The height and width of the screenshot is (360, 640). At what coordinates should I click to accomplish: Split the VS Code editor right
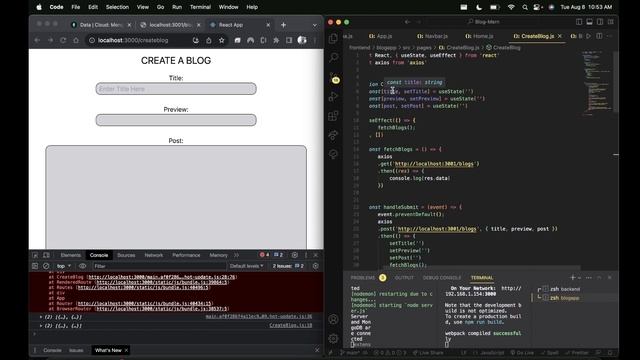coord(599,36)
